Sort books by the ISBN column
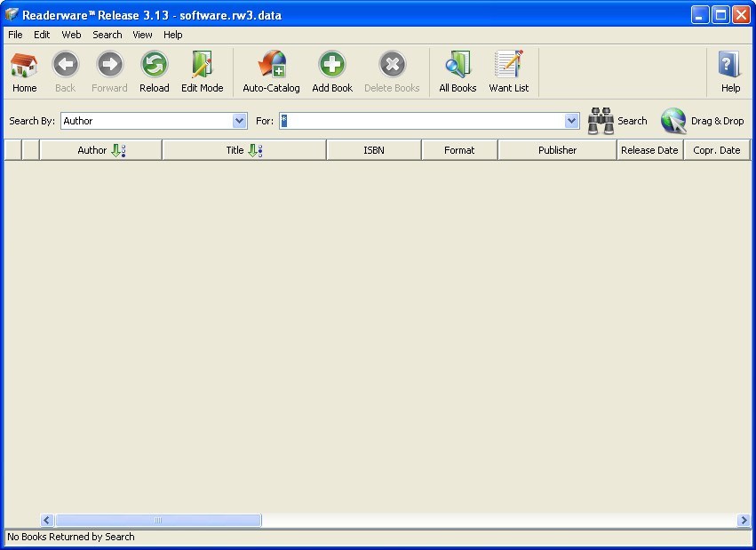This screenshot has height=550, width=756. click(x=373, y=149)
